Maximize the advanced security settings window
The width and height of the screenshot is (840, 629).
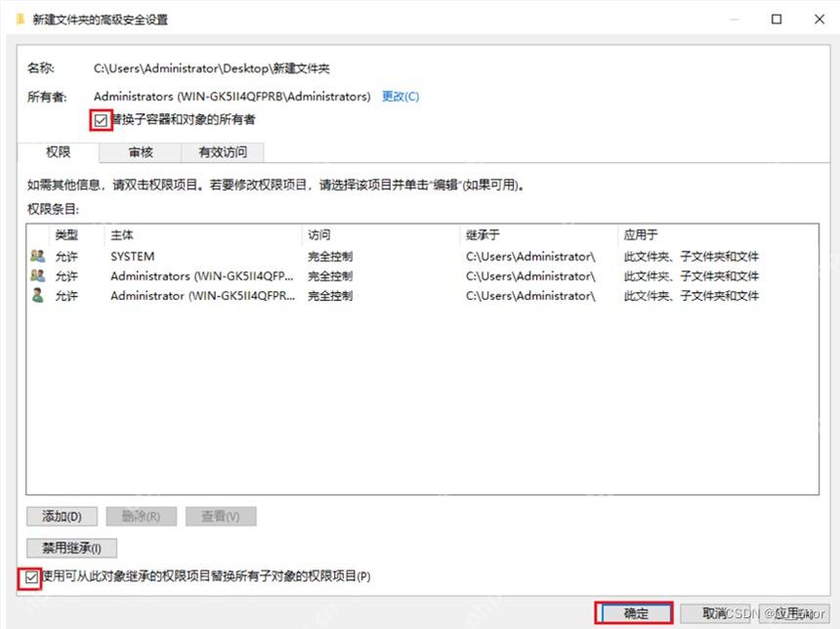click(x=777, y=20)
